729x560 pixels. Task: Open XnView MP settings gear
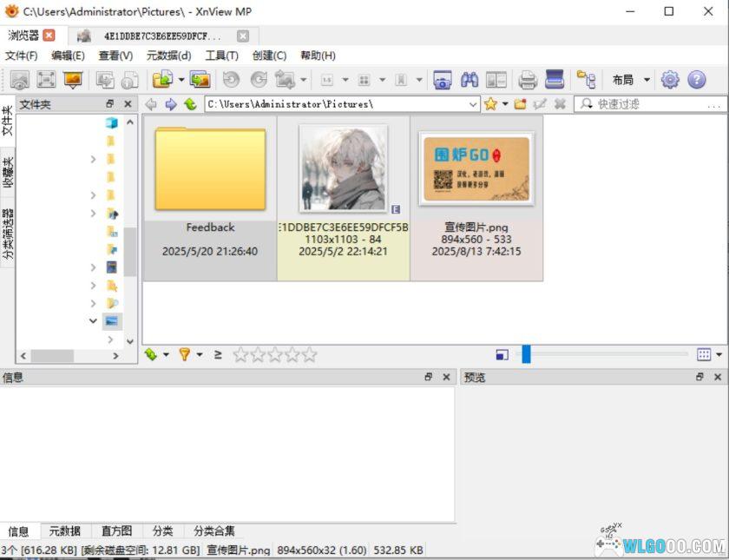[x=670, y=80]
